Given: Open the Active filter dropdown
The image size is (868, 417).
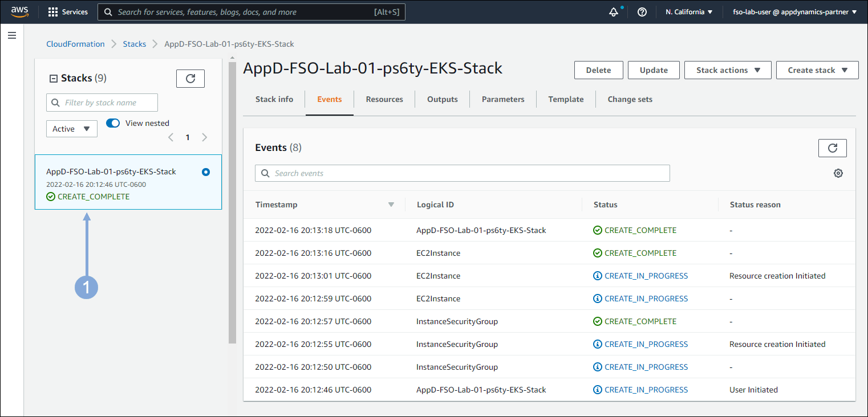Looking at the screenshot, I should pos(71,129).
